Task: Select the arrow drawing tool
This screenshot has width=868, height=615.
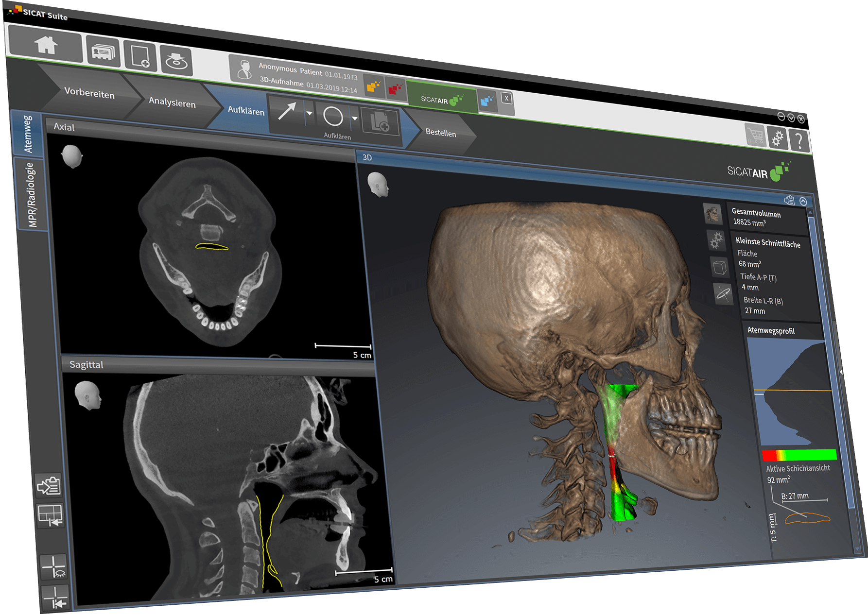Action: tap(287, 111)
